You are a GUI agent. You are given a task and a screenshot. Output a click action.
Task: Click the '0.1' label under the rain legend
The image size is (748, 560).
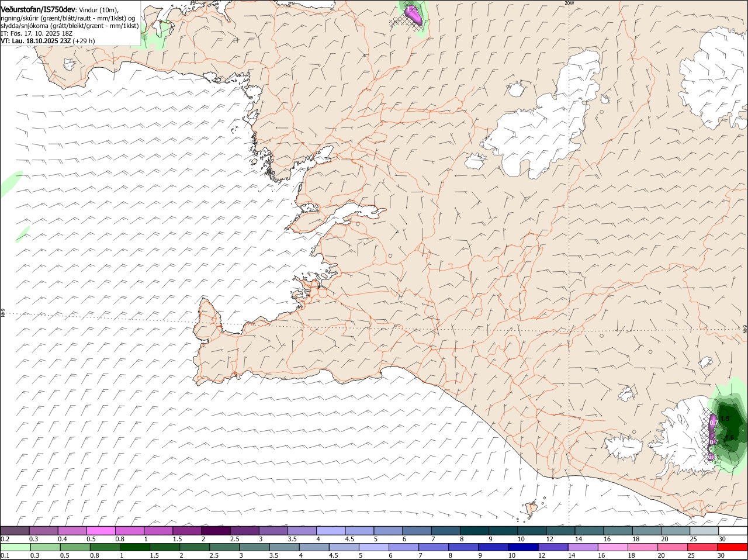[5, 555]
